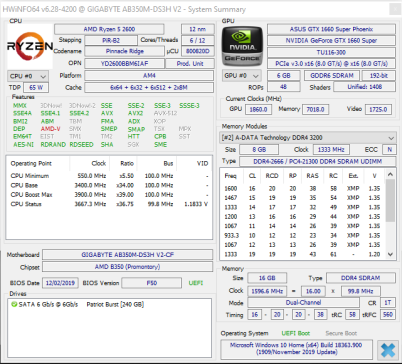
Task: Click the ASUS GTX 1660 Super Phoenix field
Action: 331,29
